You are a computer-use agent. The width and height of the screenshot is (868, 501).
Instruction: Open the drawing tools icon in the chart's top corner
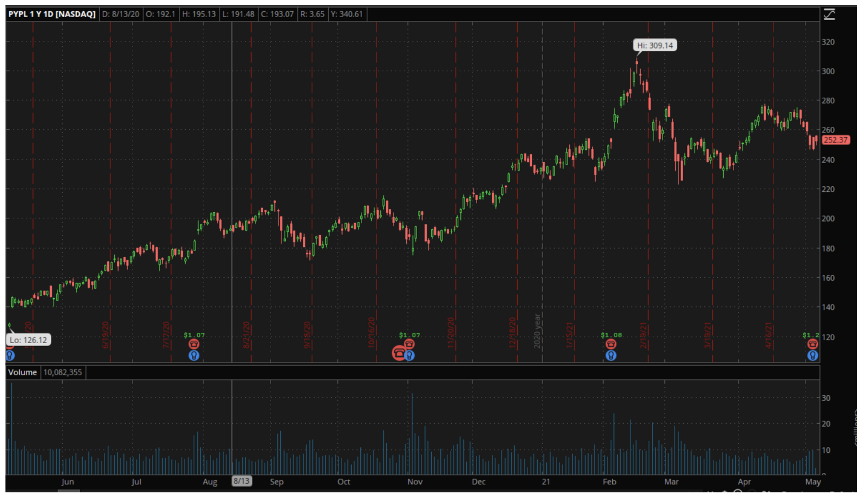coord(829,14)
